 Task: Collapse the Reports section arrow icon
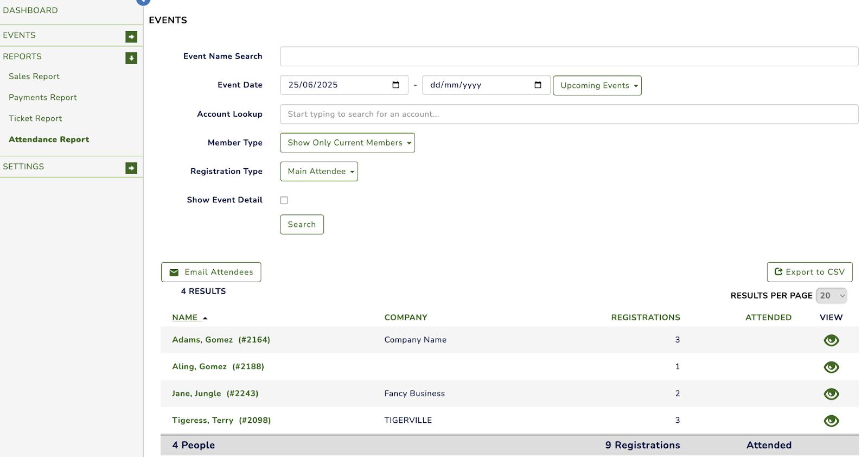pyautogui.click(x=131, y=58)
